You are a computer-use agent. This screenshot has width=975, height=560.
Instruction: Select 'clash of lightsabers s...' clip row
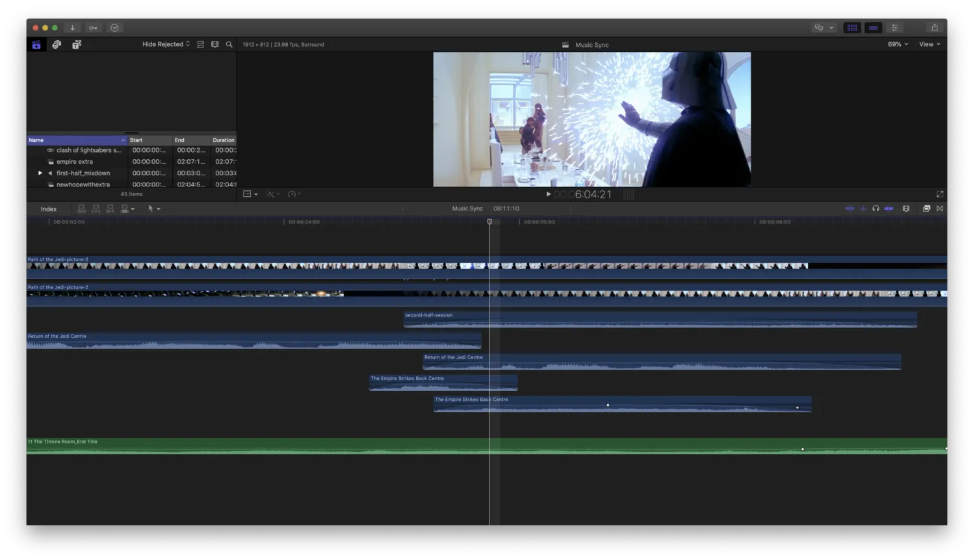click(x=131, y=150)
